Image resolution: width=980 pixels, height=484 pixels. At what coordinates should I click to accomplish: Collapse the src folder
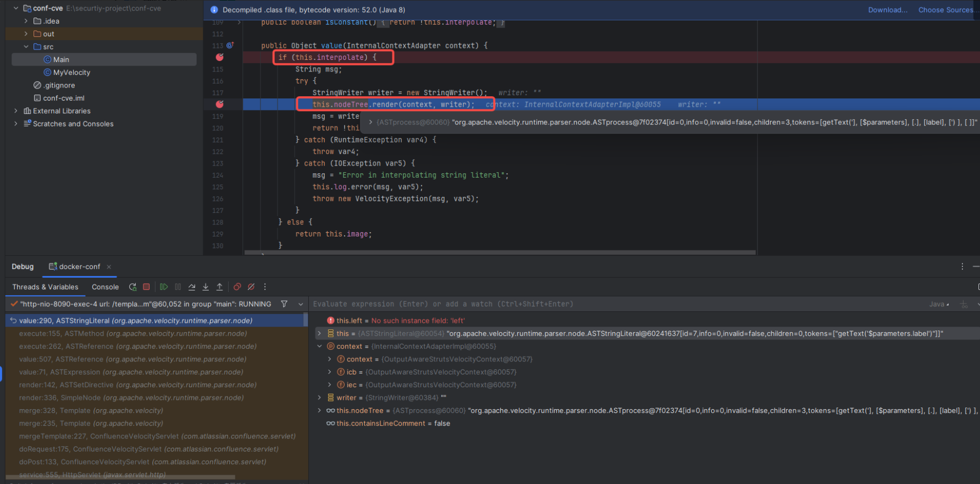tap(26, 47)
